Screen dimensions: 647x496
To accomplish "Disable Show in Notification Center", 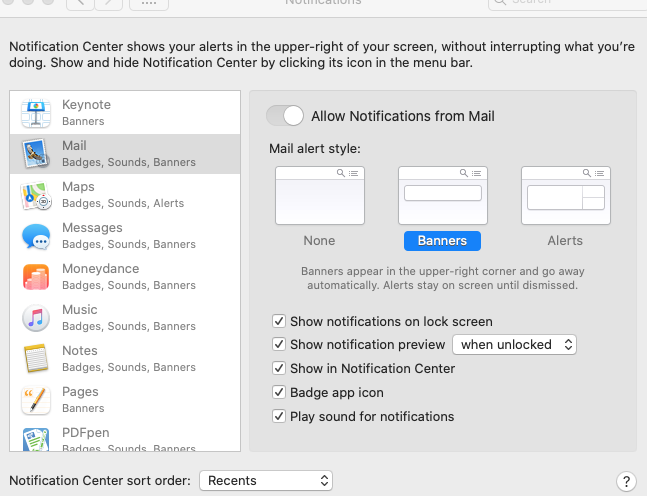I will pyautogui.click(x=279, y=368).
